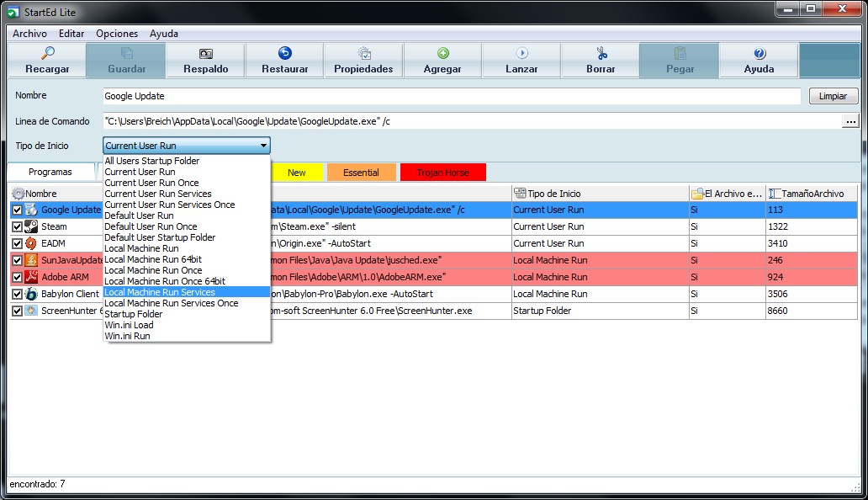
Task: Click the EADM Origin icon
Action: click(31, 243)
